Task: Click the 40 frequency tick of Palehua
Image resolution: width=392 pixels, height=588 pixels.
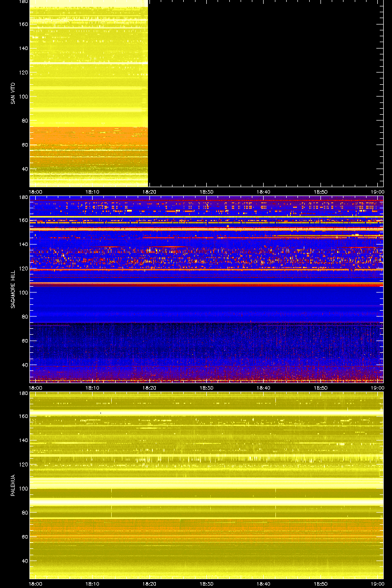Action: point(25,561)
